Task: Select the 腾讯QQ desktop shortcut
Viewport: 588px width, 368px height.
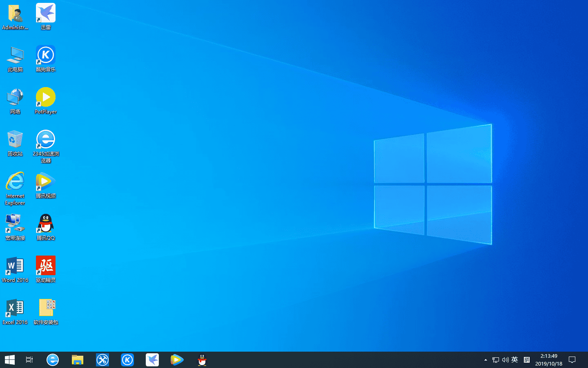Action: (x=46, y=228)
